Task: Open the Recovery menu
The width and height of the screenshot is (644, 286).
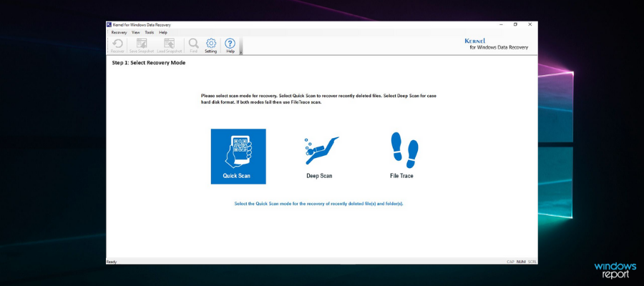Action: point(119,32)
